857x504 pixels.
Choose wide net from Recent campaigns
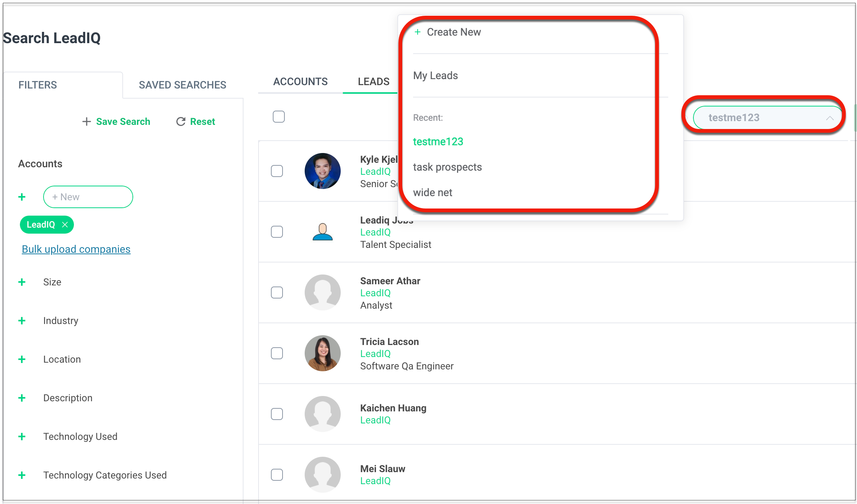[x=432, y=192]
